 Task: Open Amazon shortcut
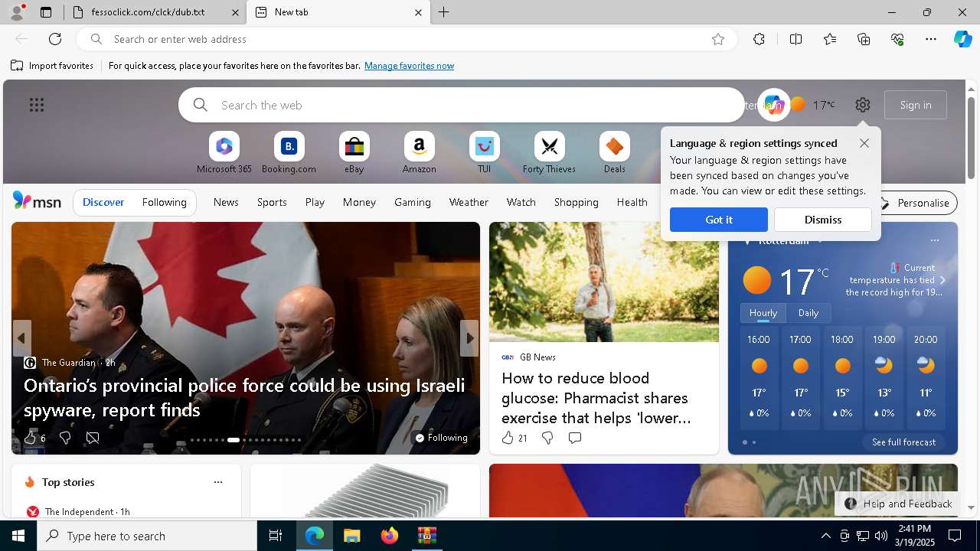point(419,153)
